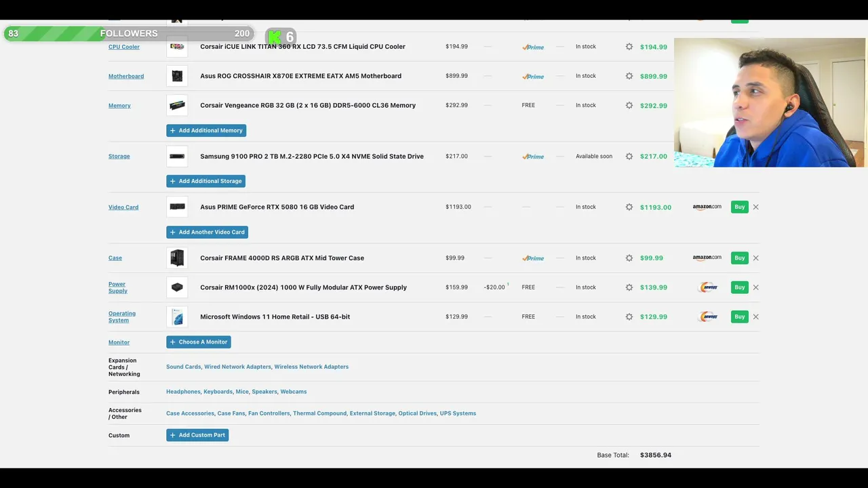Remove the Corsair FRAME 4000D case
This screenshot has width=868, height=488.
click(755, 258)
